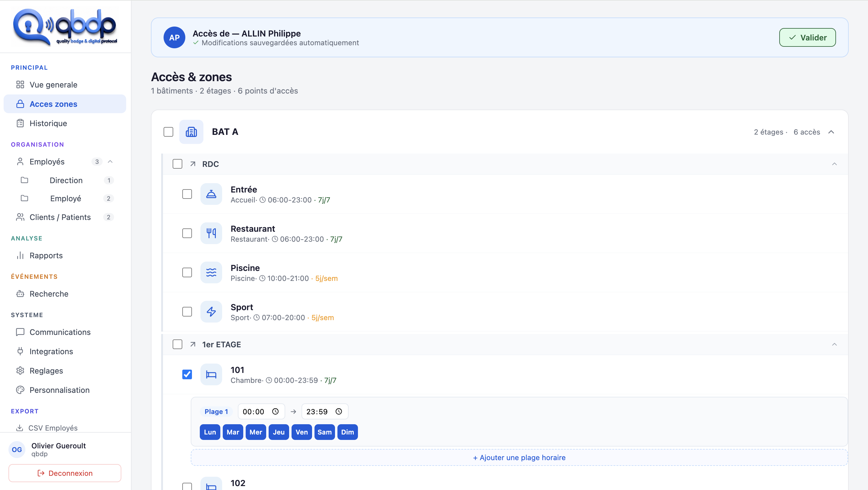Check the room 102 checkbox
This screenshot has width=868, height=490.
tap(187, 486)
